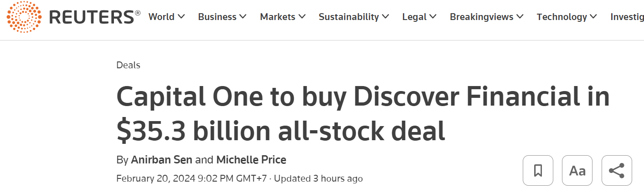The height and width of the screenshot is (193, 644).
Task: Bookmark this article with the save icon
Action: tap(538, 171)
